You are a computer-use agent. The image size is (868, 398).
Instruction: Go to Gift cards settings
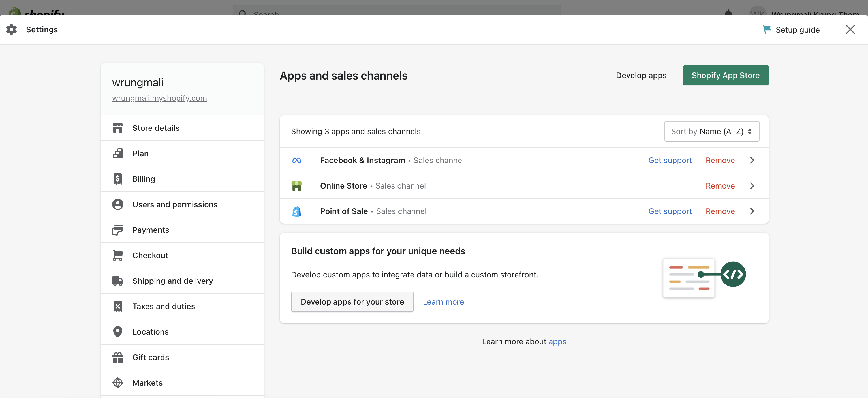click(x=182, y=357)
